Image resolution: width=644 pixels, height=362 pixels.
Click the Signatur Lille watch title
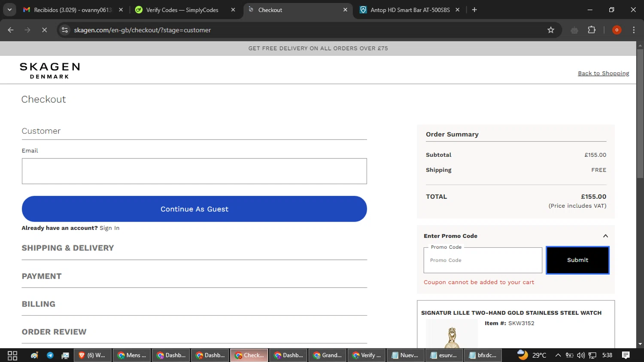pos(511,313)
